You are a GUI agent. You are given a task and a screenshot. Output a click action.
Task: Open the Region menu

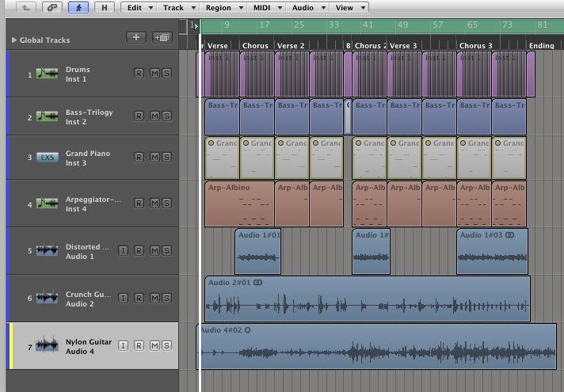pos(223,8)
